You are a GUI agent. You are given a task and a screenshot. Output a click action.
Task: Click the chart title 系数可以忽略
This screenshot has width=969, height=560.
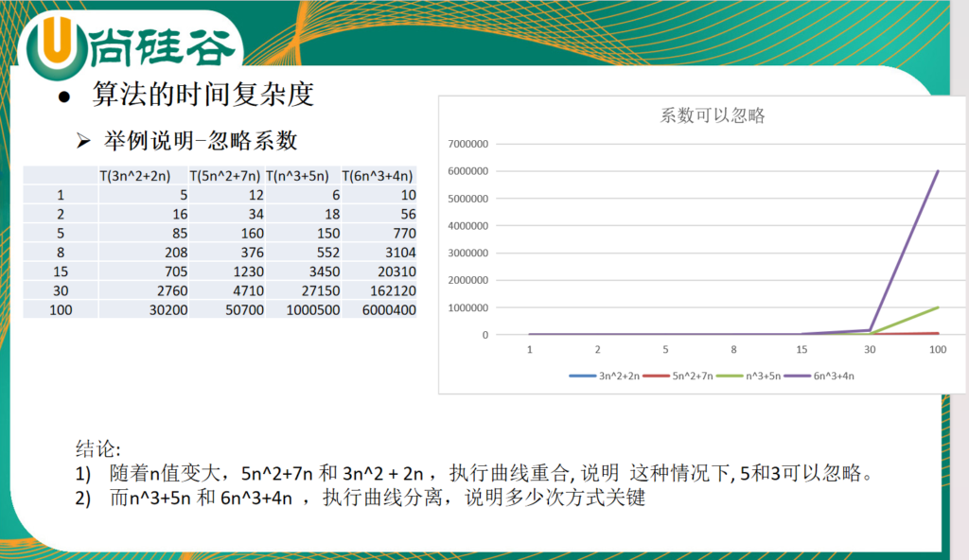point(713,115)
